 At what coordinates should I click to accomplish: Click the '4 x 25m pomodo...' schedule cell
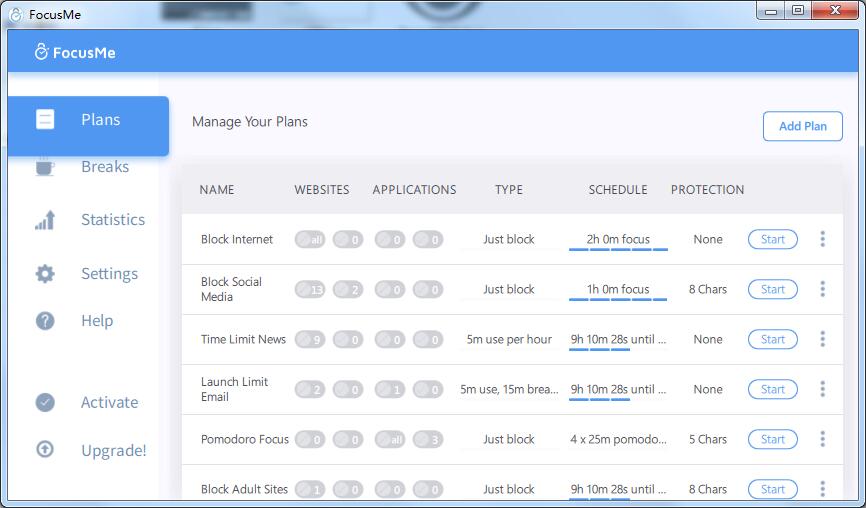618,440
